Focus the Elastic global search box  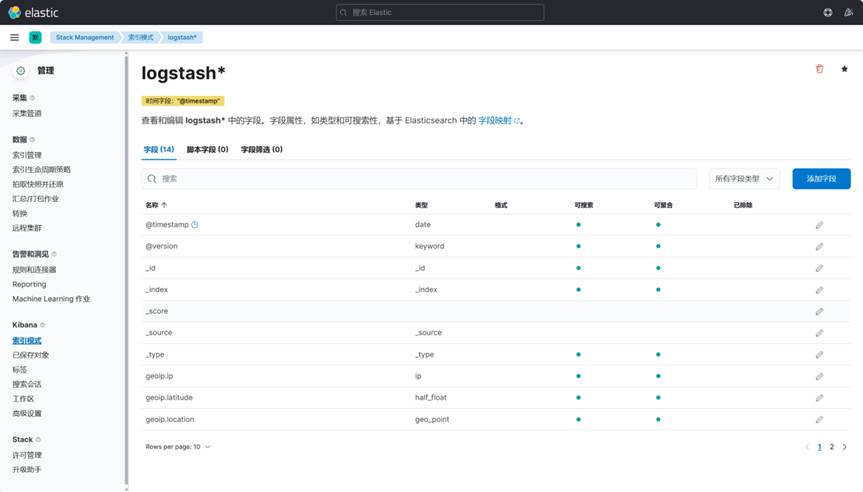click(440, 12)
